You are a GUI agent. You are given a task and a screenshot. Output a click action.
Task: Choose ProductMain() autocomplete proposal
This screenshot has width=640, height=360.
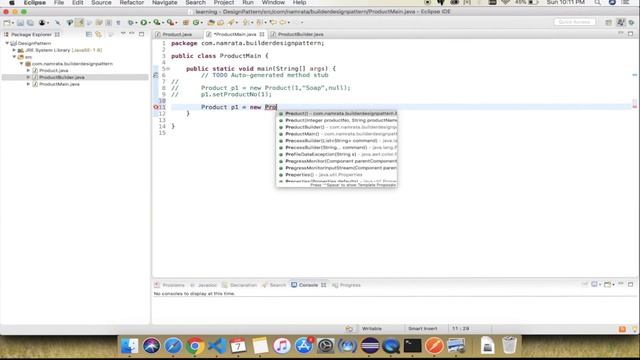click(x=337, y=134)
